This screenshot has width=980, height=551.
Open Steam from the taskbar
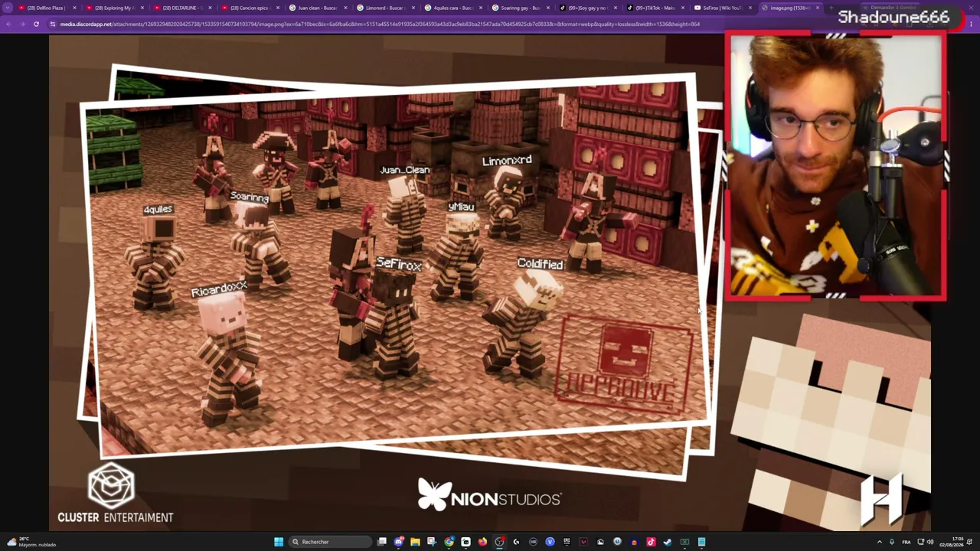tap(668, 542)
